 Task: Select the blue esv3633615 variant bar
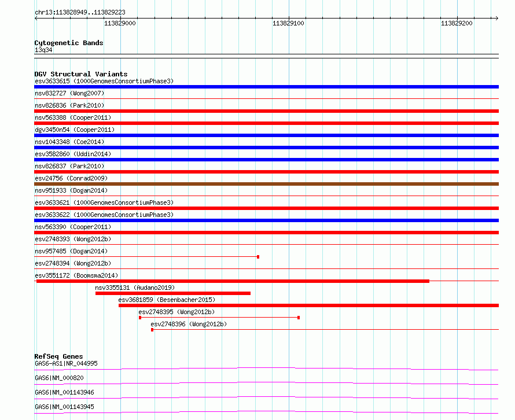pyautogui.click(x=266, y=87)
